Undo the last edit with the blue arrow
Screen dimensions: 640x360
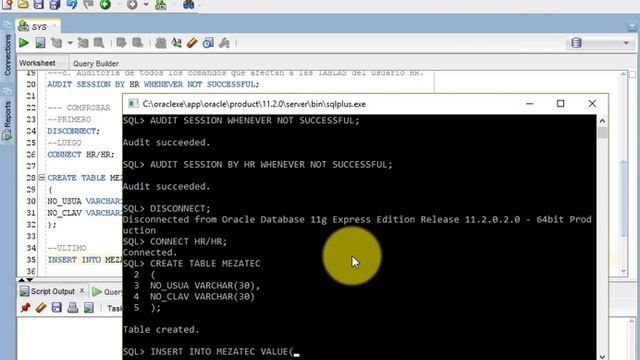(x=72, y=4)
